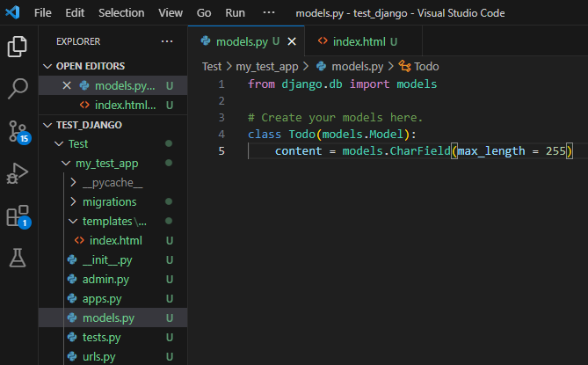588x365 pixels.
Task: Open the View menu
Action: tap(171, 13)
